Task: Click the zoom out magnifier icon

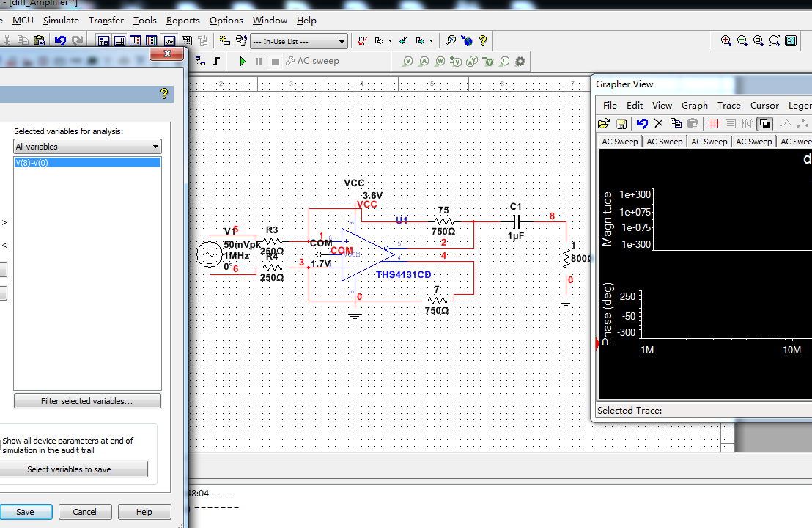Action: click(742, 41)
